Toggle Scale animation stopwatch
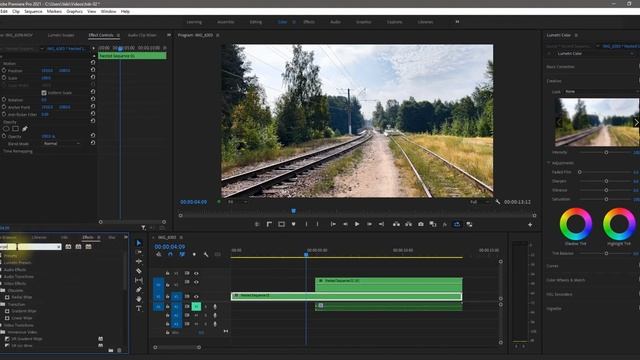The height and width of the screenshot is (360, 640). point(4,78)
